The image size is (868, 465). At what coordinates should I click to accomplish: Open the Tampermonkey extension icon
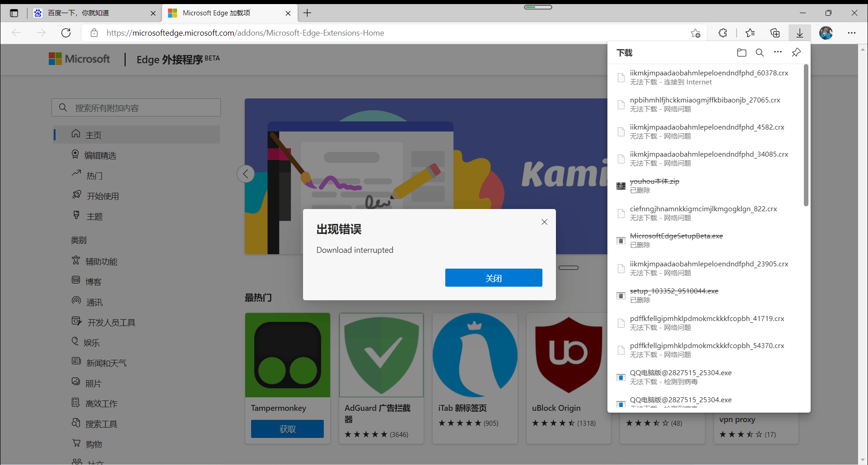click(288, 355)
